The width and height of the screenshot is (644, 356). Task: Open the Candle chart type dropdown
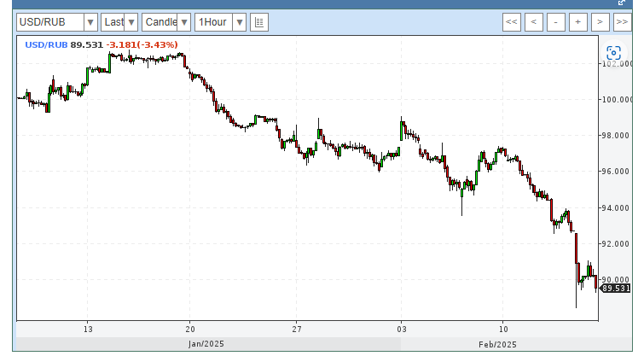(184, 22)
